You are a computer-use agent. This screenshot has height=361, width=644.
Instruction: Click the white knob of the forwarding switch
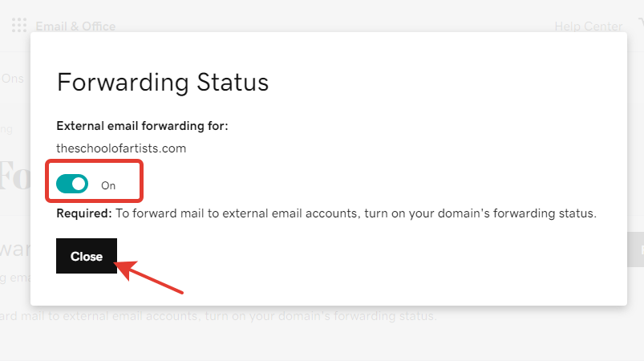pyautogui.click(x=79, y=184)
